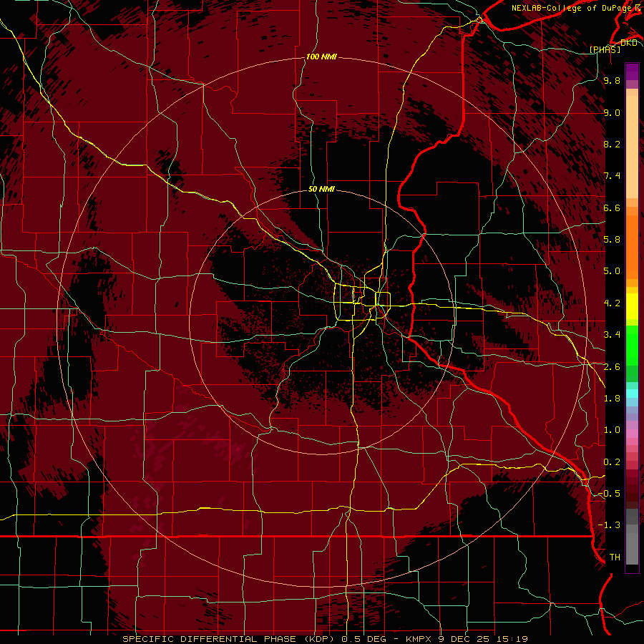
Task: Click the 5.8 legend value
Action: point(612,240)
